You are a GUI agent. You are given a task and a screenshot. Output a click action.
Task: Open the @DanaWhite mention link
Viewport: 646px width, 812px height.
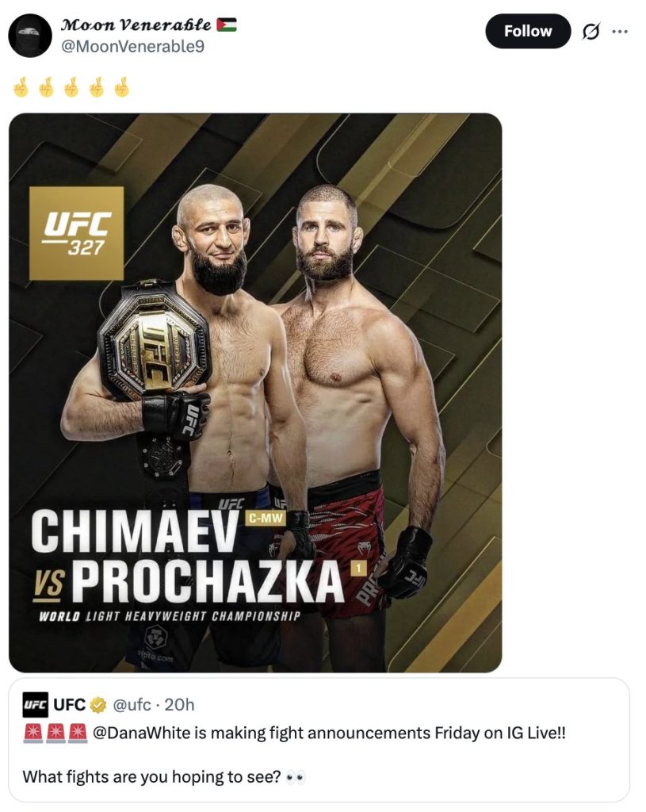[x=142, y=733]
